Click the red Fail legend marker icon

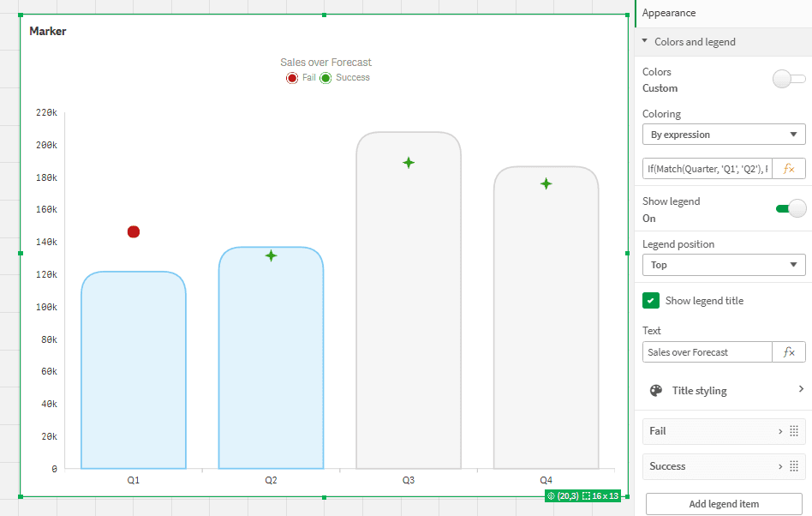click(x=292, y=78)
